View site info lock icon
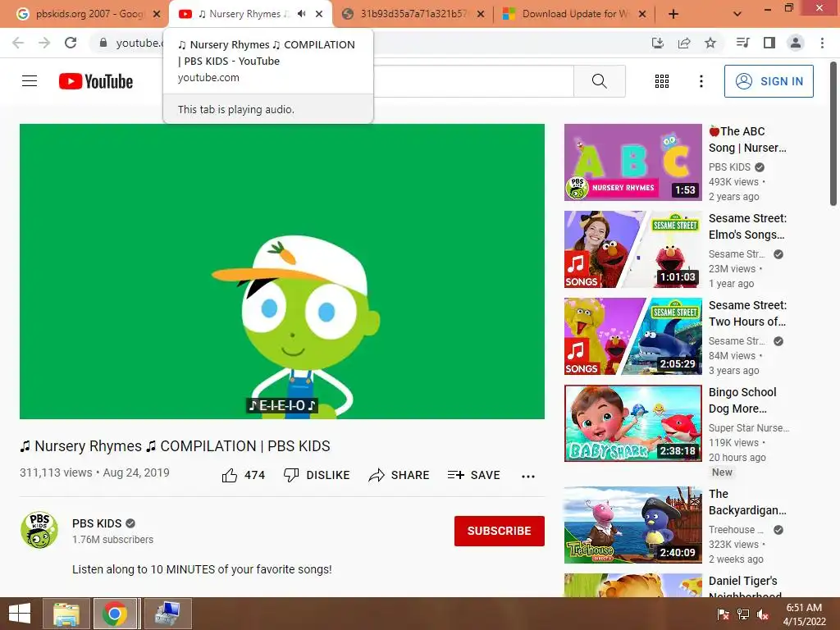Image resolution: width=840 pixels, height=630 pixels. click(103, 43)
